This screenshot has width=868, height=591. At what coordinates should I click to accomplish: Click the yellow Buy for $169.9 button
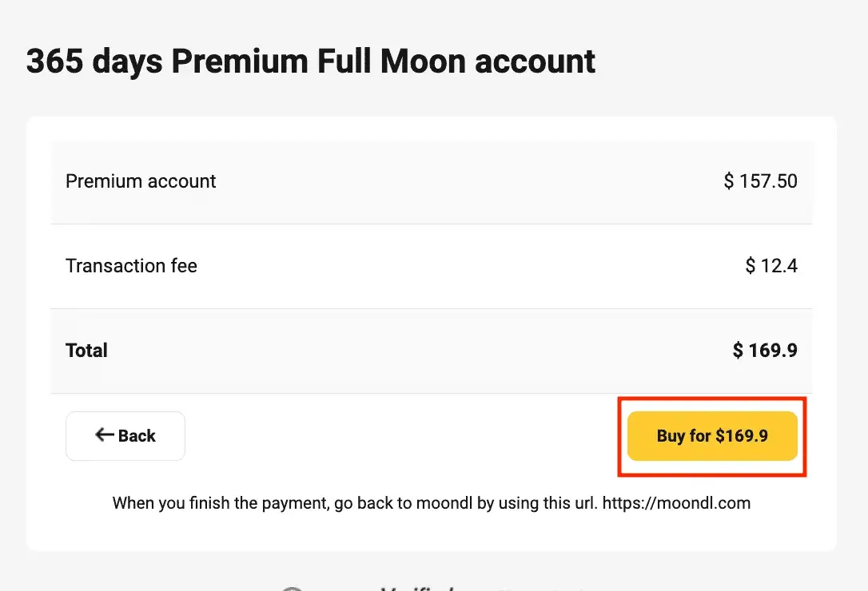712,436
